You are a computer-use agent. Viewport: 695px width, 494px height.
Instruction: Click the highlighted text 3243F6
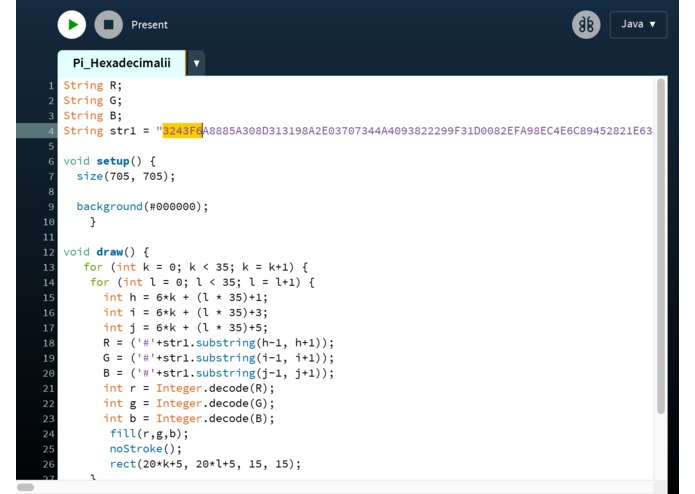[x=182, y=131]
